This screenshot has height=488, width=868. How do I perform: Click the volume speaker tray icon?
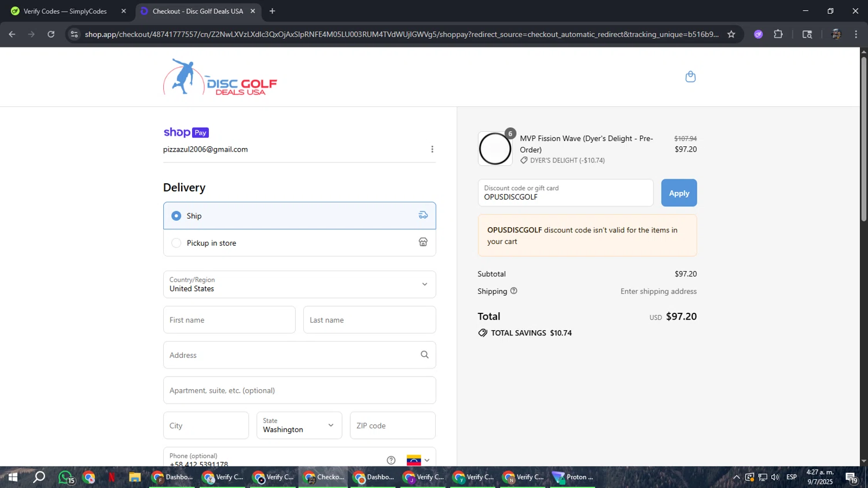[x=775, y=477]
